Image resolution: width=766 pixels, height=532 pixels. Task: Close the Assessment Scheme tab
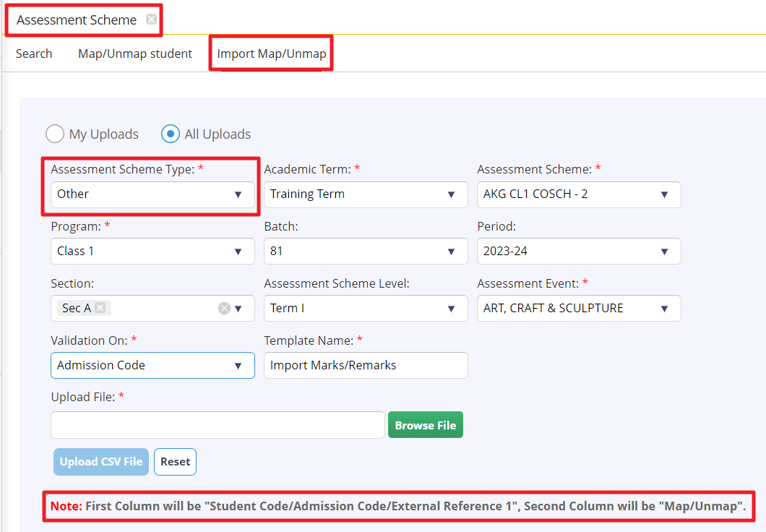coord(151,20)
